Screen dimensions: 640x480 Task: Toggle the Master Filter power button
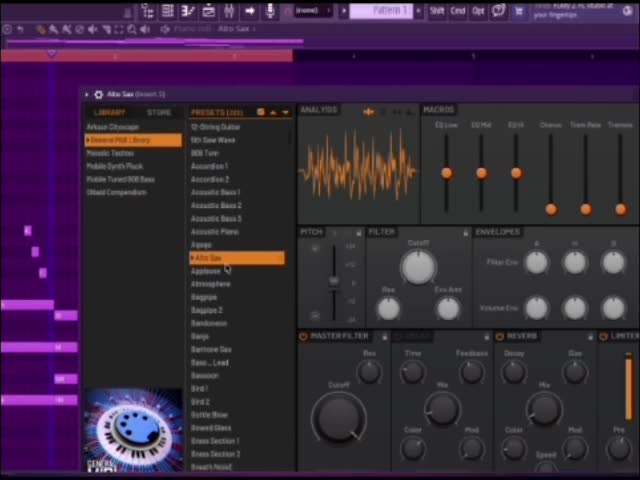[303, 336]
